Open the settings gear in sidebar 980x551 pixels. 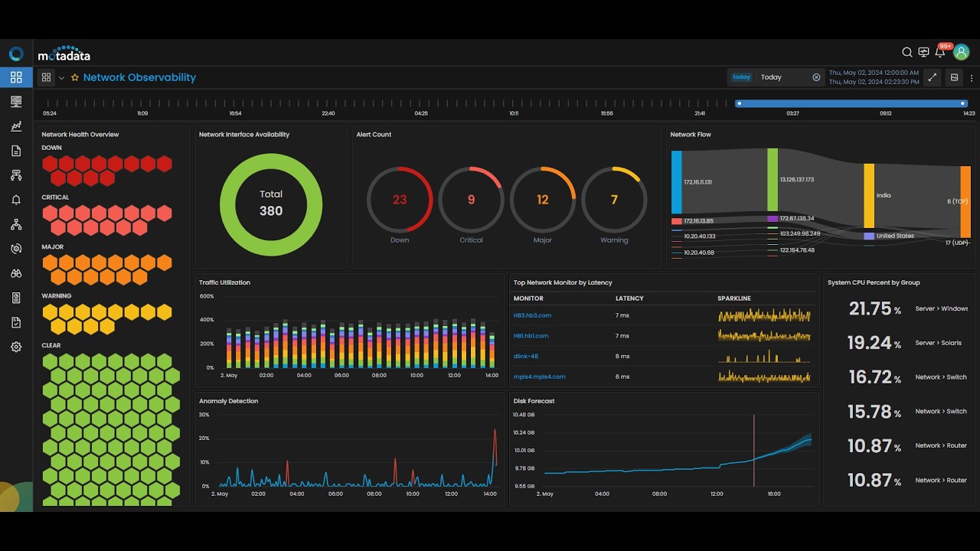coord(16,347)
